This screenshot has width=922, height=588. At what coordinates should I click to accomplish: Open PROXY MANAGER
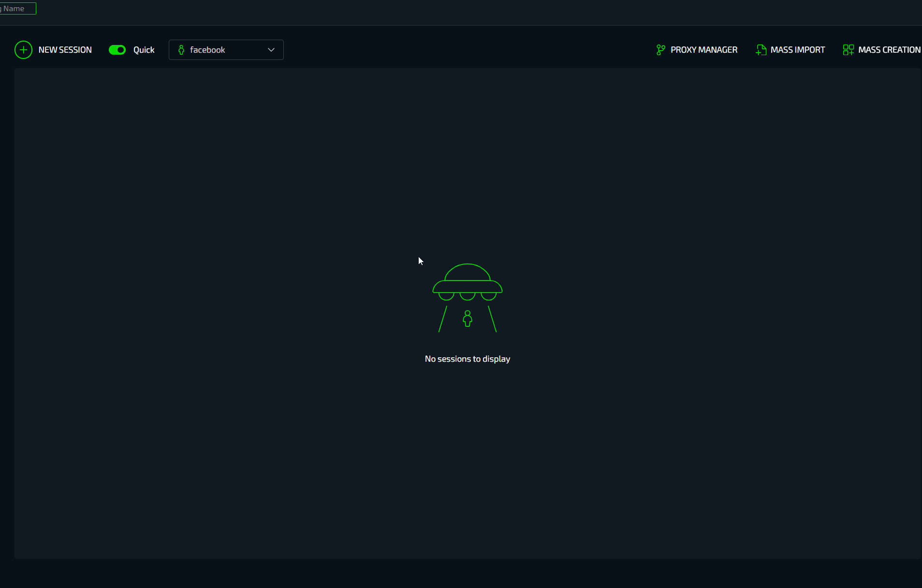tap(703, 50)
